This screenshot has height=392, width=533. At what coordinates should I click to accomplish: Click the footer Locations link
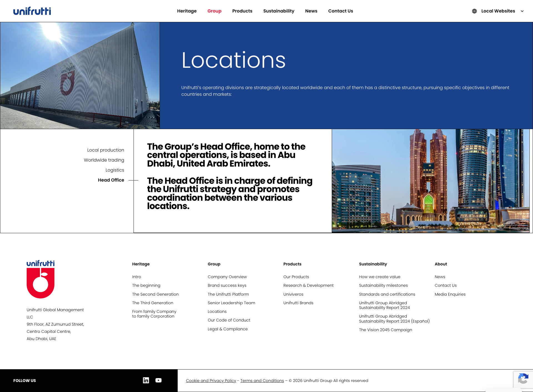point(217,311)
